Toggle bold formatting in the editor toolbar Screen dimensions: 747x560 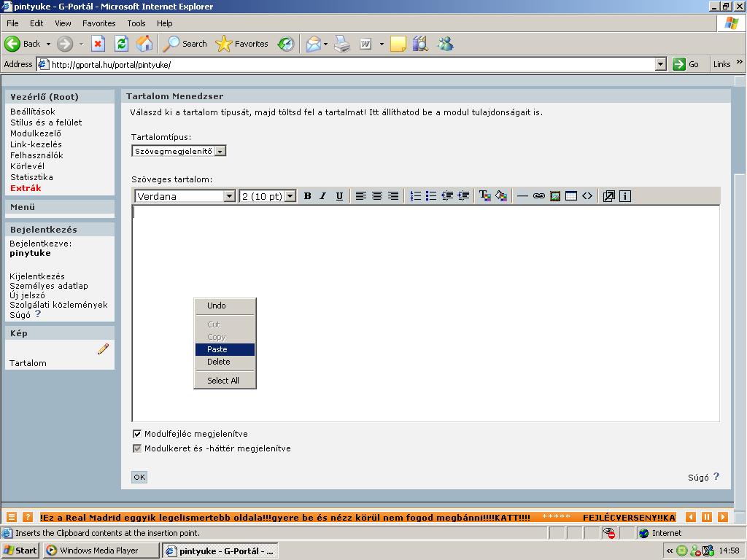coord(307,196)
